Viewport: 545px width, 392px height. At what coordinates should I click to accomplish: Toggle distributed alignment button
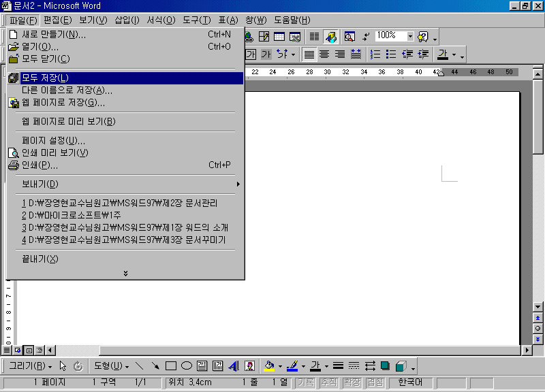point(356,54)
